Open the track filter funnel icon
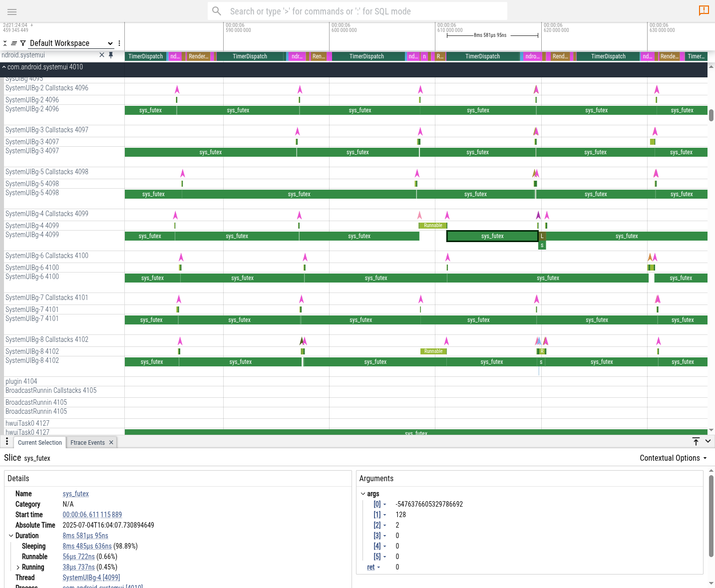 click(x=23, y=43)
